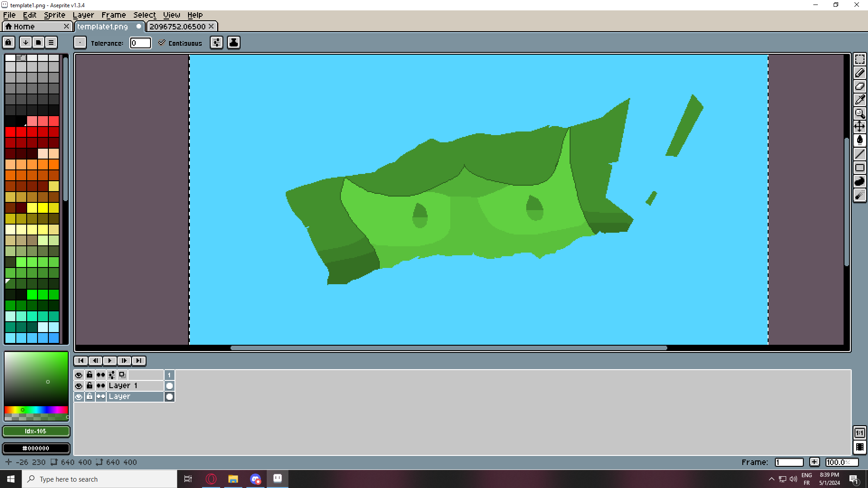Select the Paint Bucket tool
This screenshot has width=868, height=488.
[859, 140]
